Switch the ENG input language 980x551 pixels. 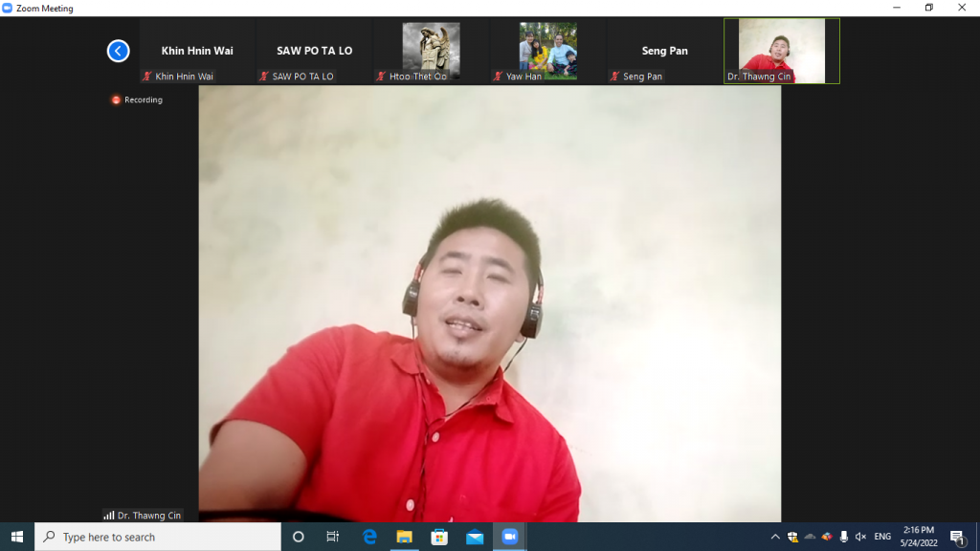[x=882, y=537]
